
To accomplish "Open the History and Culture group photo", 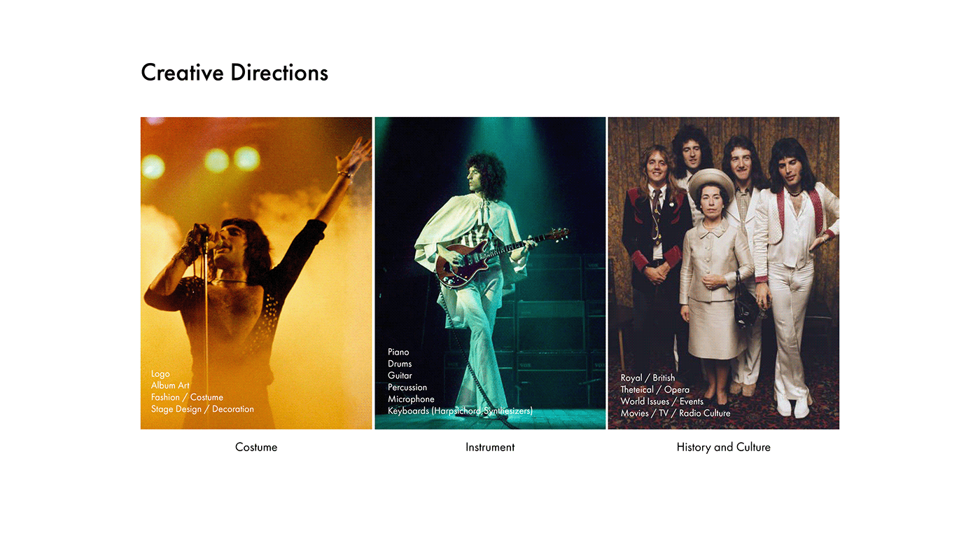I will (724, 273).
